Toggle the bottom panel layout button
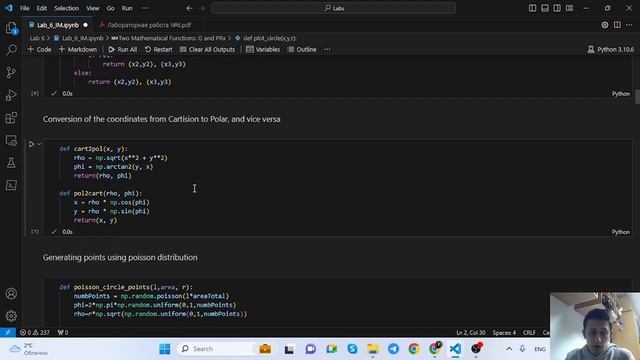The height and width of the screenshot is (360, 640). click(544, 8)
